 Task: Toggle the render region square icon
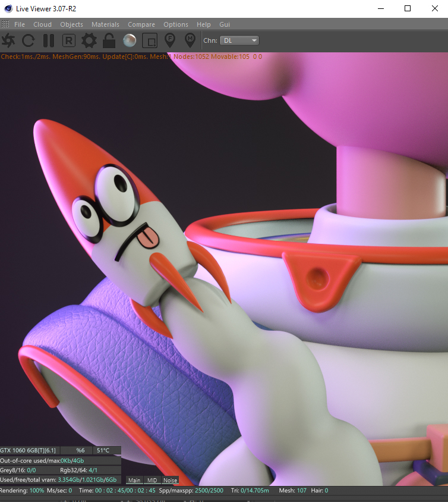pos(150,40)
